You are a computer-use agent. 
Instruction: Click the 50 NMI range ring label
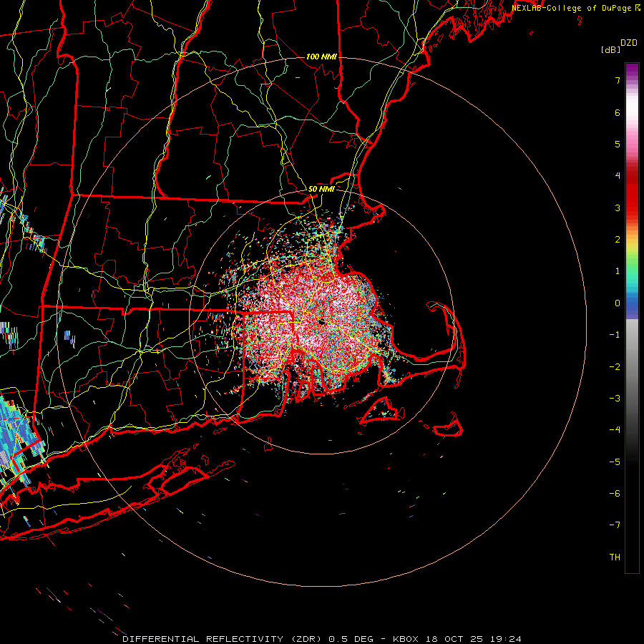[321, 190]
